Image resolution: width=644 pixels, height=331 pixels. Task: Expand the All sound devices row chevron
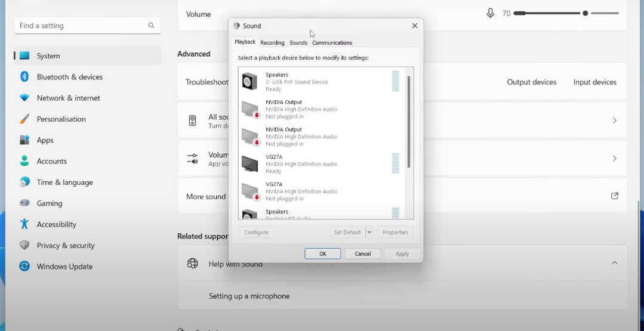[614, 120]
